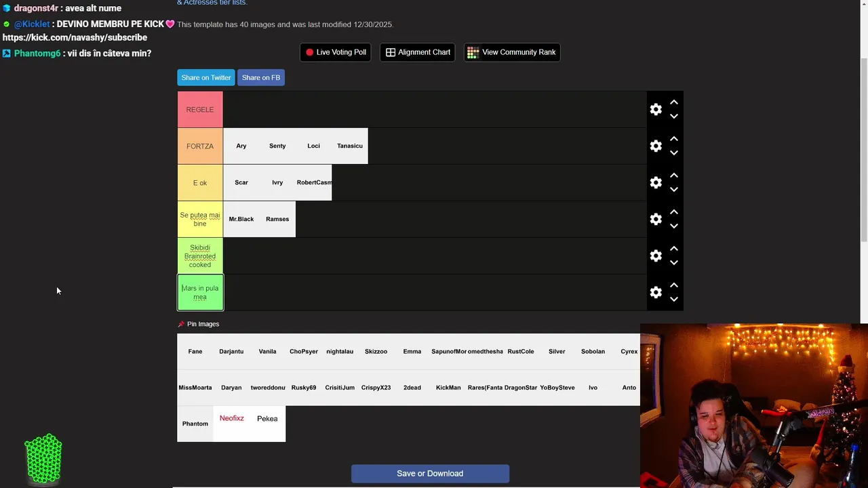Pick the nightalau image tile
Viewport: 868px width, 488px height.
click(340, 351)
